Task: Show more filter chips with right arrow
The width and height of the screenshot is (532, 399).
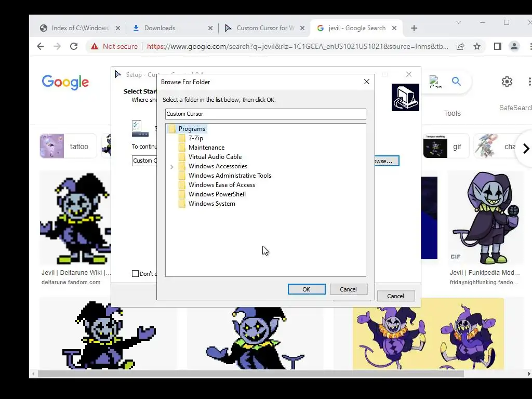Action: coord(526,148)
